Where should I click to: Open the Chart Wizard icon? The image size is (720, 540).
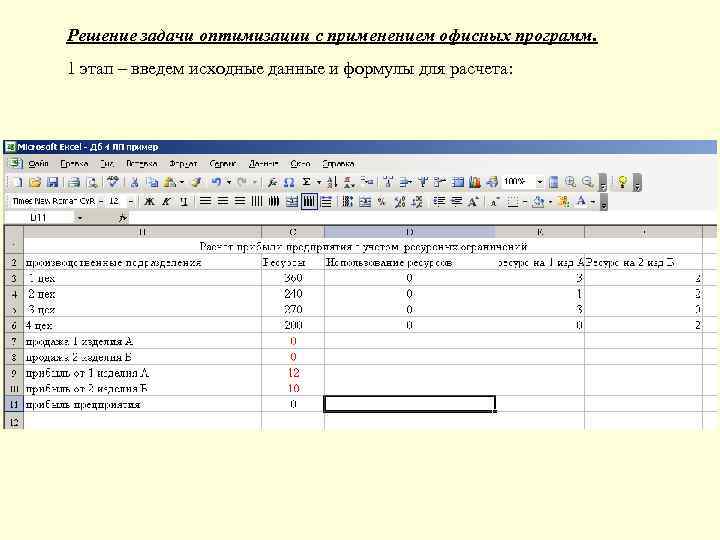pos(475,182)
